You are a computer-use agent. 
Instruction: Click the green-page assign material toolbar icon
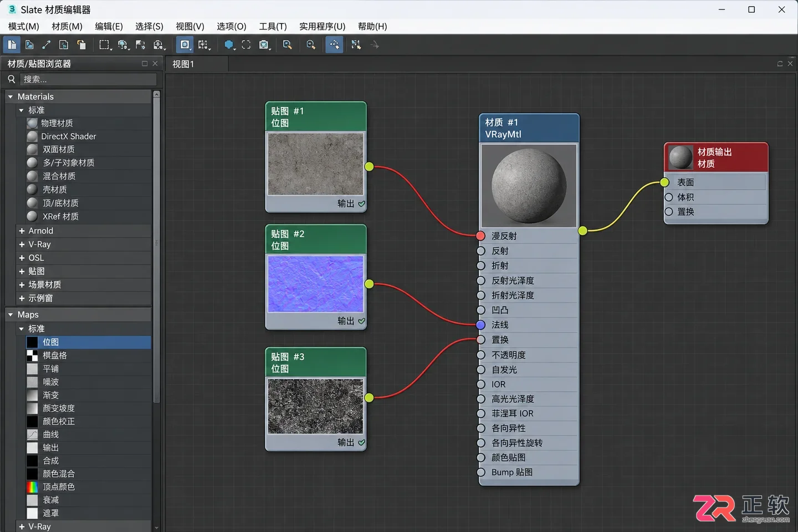[x=64, y=45]
